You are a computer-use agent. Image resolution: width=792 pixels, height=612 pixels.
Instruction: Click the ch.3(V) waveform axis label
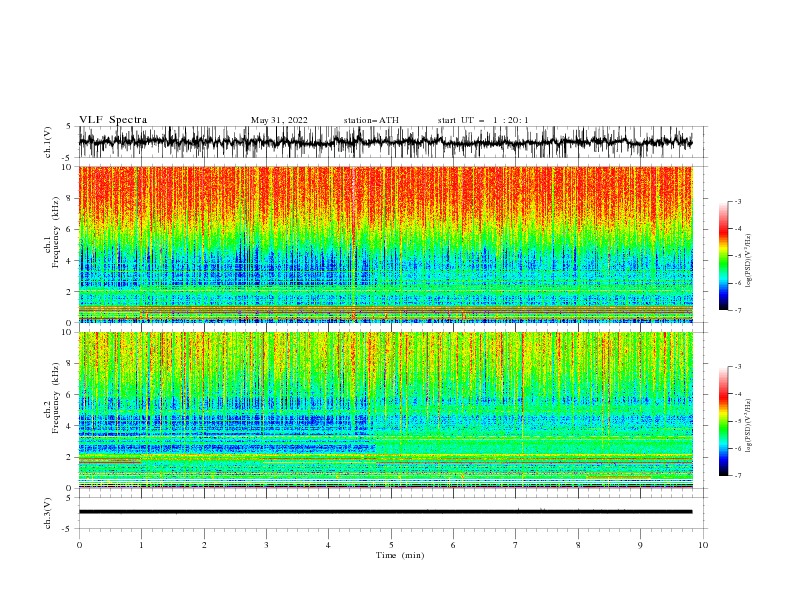48,513
